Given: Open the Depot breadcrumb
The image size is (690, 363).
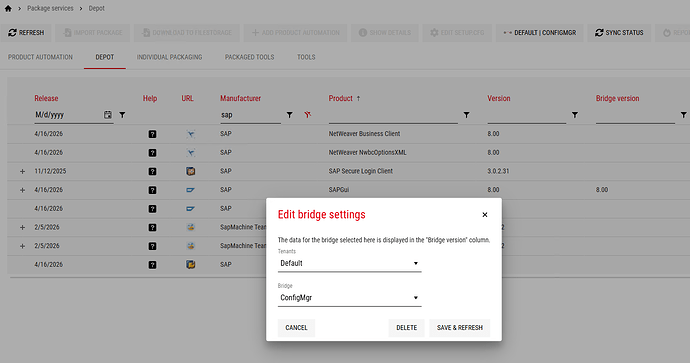Looking at the screenshot, I should (x=96, y=8).
